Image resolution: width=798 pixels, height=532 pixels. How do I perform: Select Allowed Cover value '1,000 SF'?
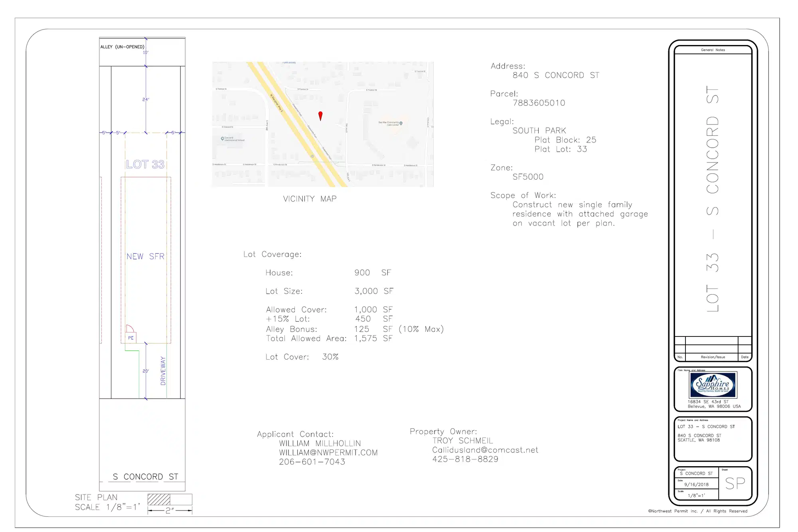pyautogui.click(x=373, y=310)
